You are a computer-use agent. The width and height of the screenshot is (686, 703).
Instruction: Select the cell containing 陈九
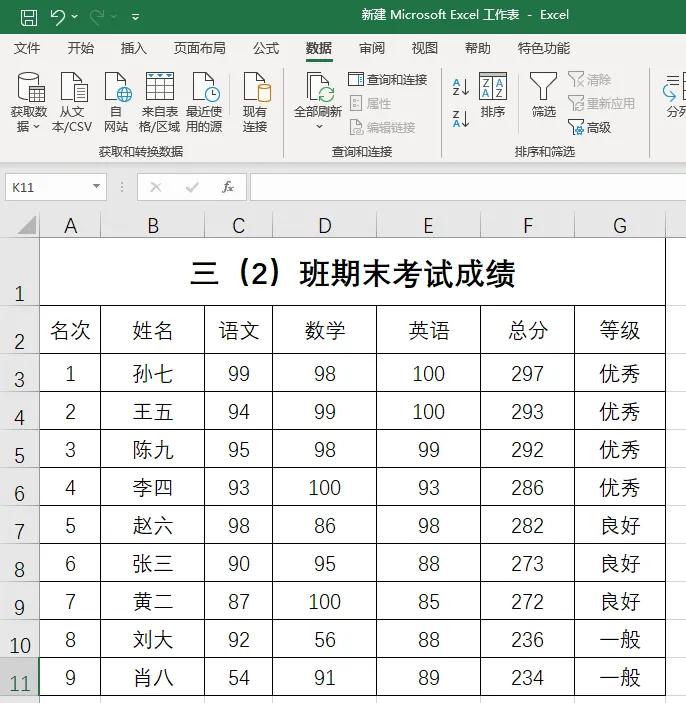153,449
